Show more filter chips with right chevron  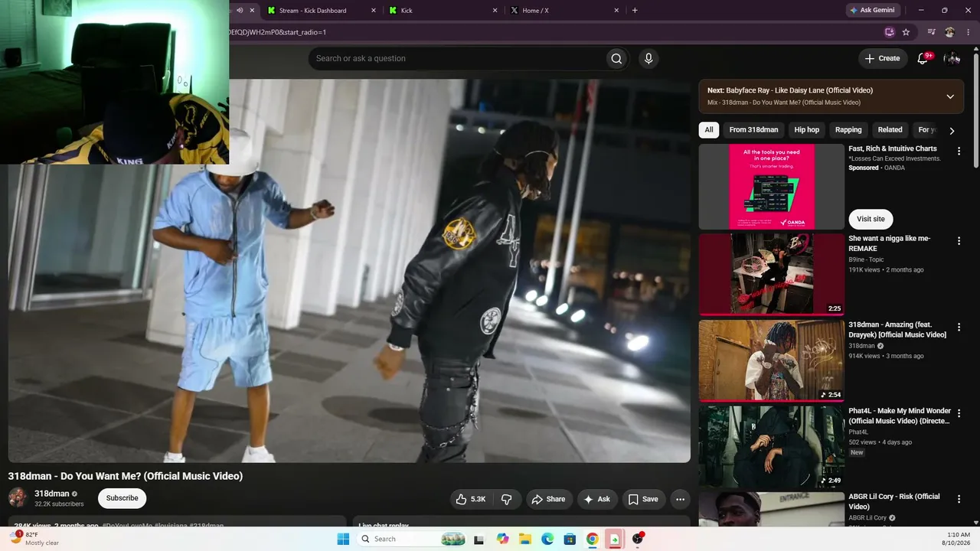pos(952,130)
